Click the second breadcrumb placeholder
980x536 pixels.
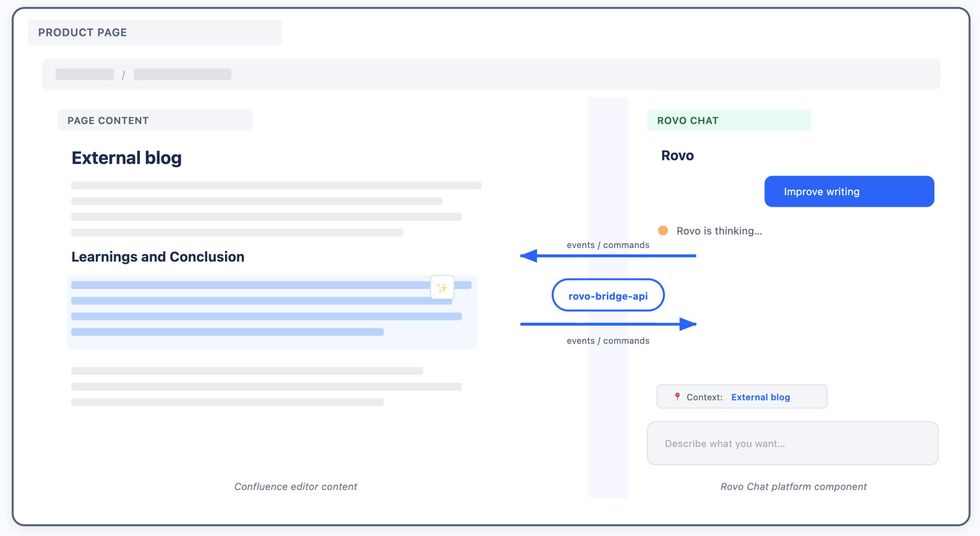coord(182,74)
